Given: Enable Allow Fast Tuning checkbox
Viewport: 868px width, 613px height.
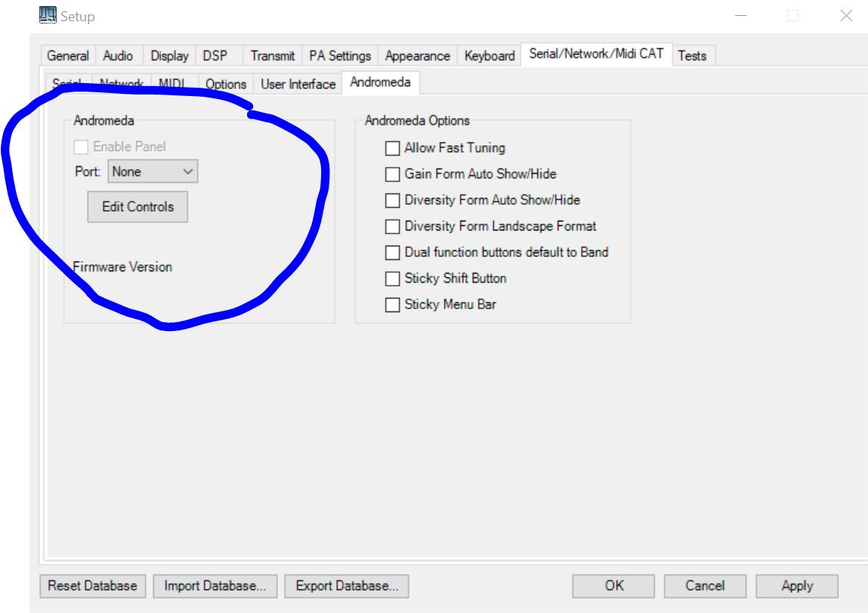Looking at the screenshot, I should (392, 149).
